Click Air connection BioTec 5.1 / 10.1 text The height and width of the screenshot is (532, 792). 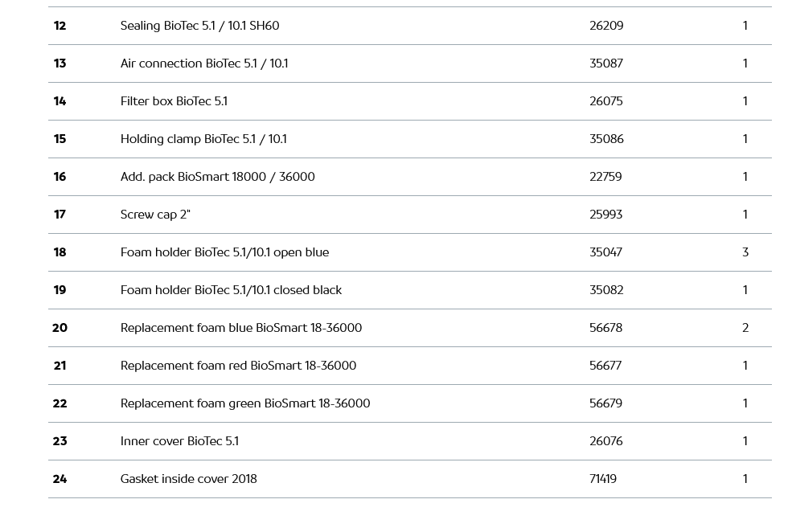click(204, 63)
